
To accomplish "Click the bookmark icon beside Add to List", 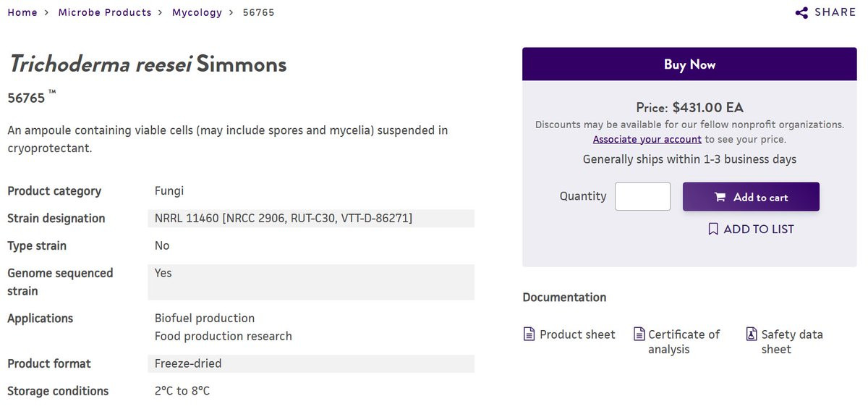I will tap(713, 229).
